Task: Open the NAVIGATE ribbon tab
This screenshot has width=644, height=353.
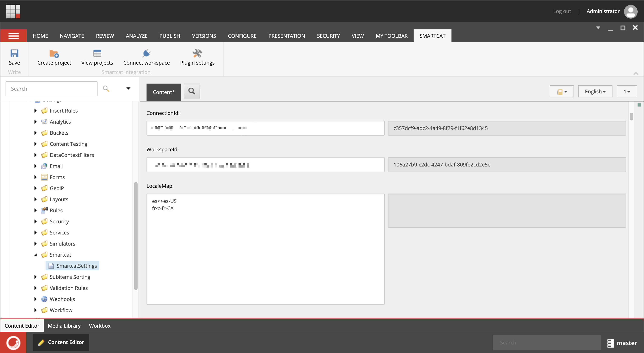Action: pos(72,36)
